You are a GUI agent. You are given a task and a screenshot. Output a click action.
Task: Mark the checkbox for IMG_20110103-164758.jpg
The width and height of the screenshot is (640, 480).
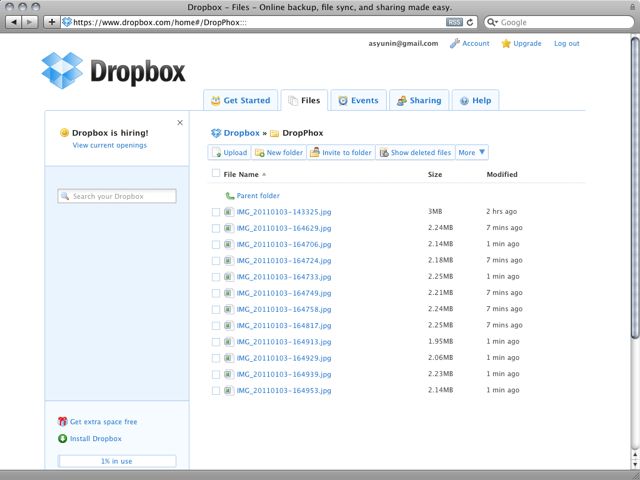tap(216, 310)
